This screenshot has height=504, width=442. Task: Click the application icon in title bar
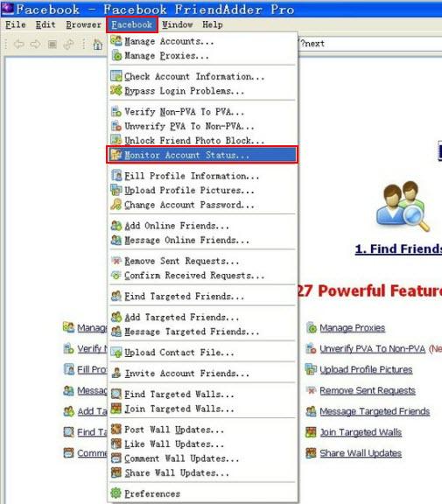tap(8, 9)
